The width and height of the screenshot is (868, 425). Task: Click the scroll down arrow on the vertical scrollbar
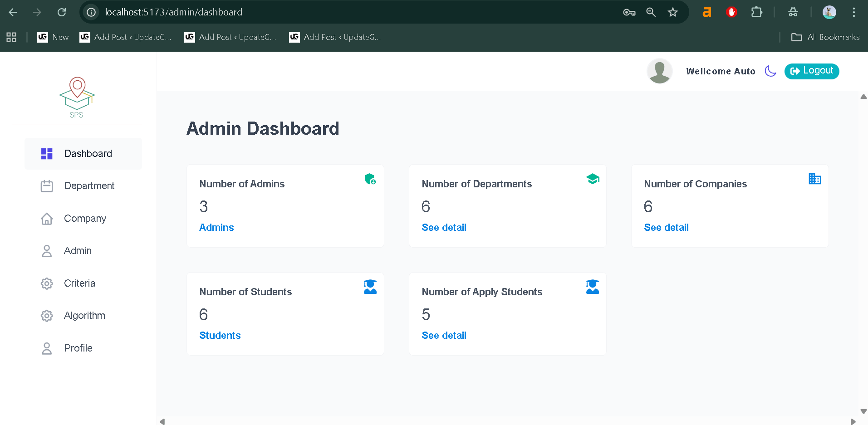[x=863, y=411]
